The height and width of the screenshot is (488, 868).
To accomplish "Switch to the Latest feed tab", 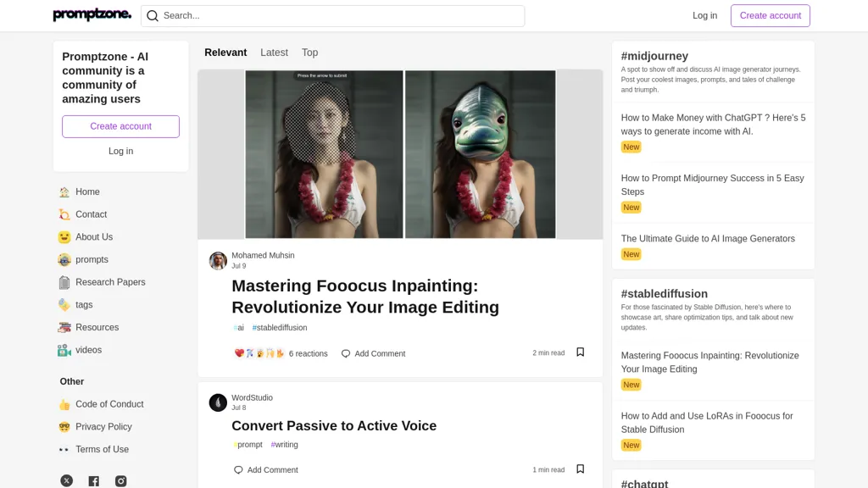I will click(x=274, y=53).
